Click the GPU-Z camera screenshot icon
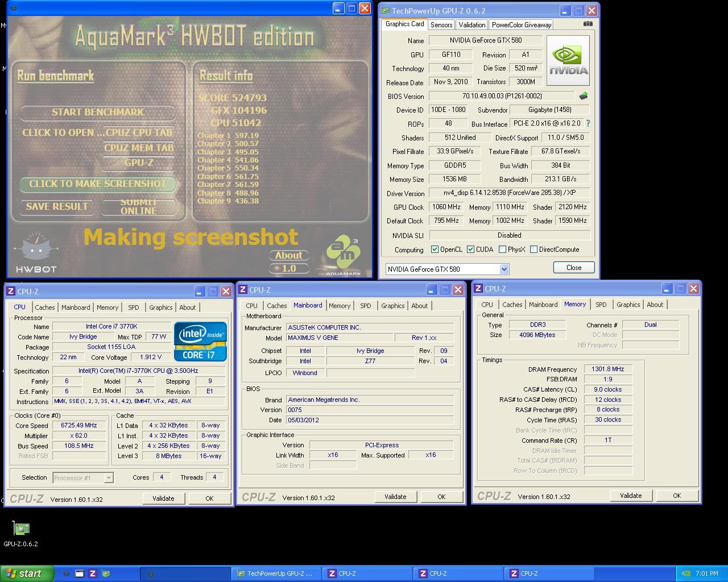The height and width of the screenshot is (582, 728). 588,24
